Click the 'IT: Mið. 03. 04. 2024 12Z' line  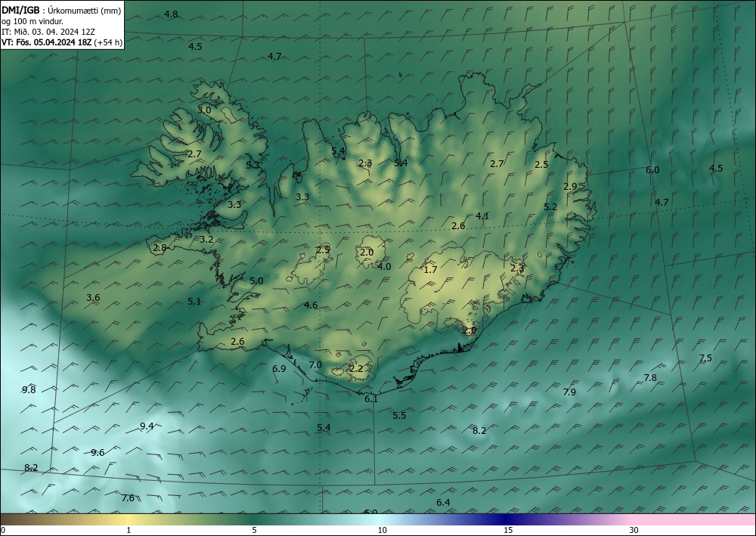(x=48, y=31)
